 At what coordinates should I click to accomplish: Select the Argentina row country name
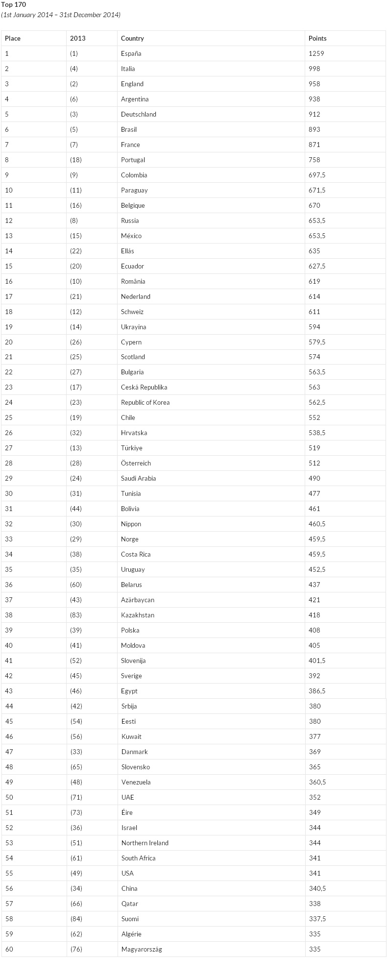click(135, 99)
